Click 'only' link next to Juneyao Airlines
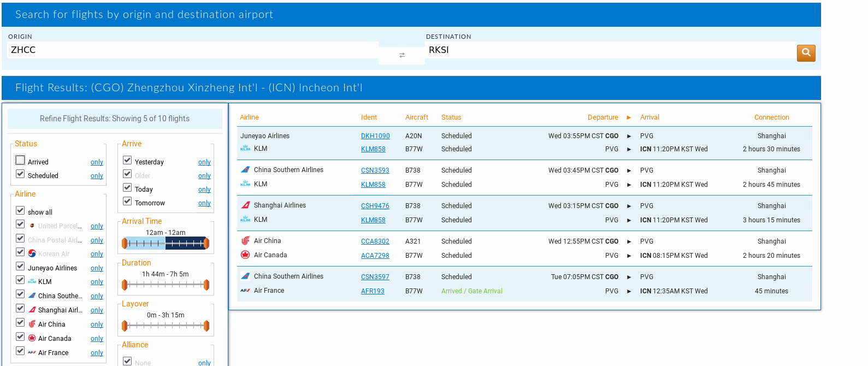Image resolution: width=868 pixels, height=366 pixels. [97, 268]
